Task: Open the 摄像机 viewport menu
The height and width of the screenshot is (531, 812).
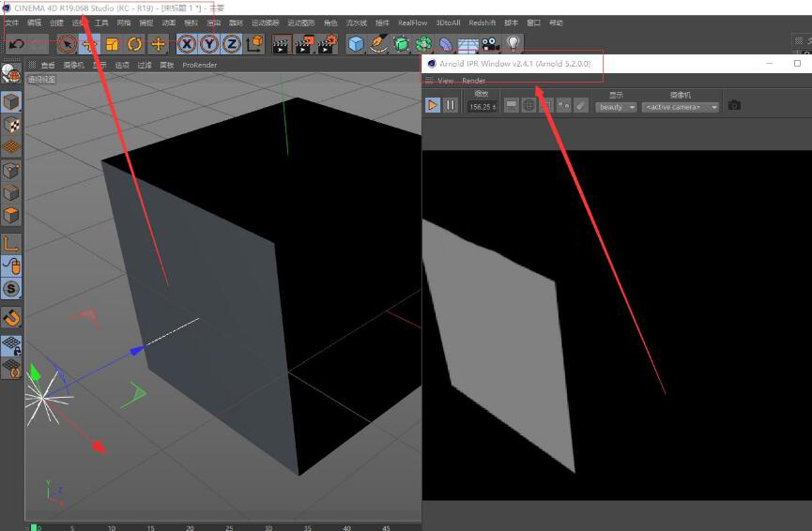Action: click(x=73, y=66)
